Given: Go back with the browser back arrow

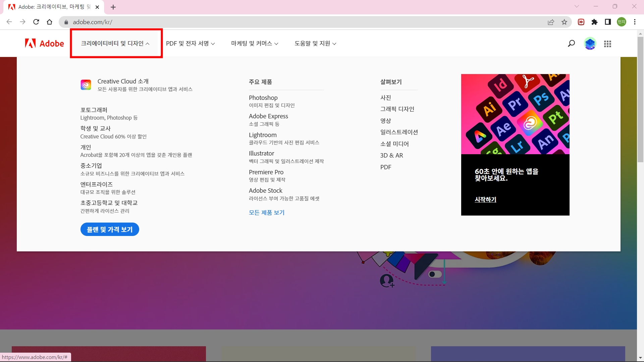Looking at the screenshot, I should (x=9, y=22).
